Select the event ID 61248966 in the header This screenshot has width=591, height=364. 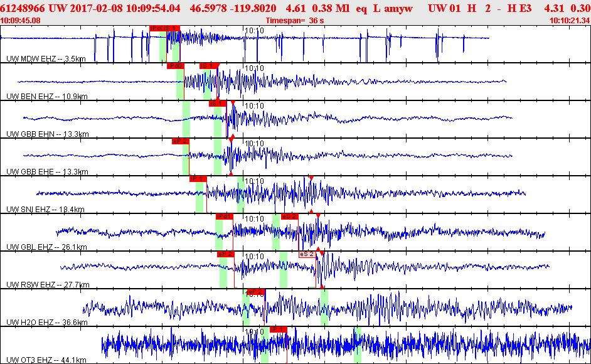(x=22, y=8)
